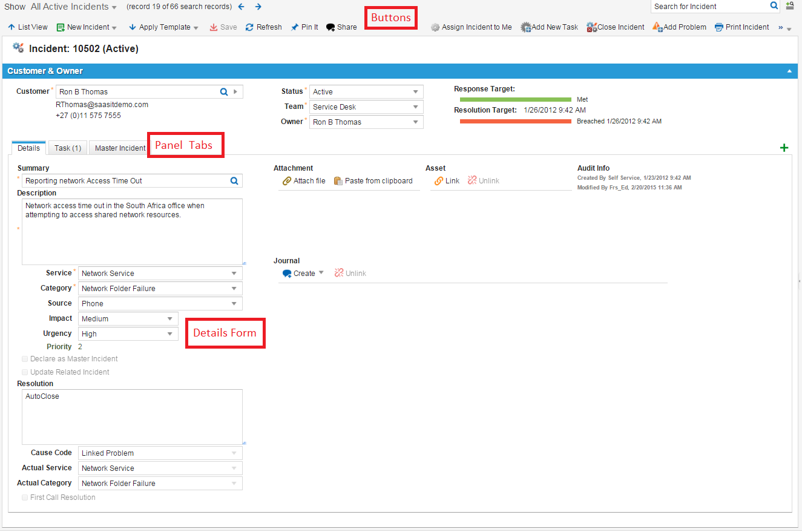Enable the First Call Resolution checkbox
The width and height of the screenshot is (802, 532).
coord(25,498)
